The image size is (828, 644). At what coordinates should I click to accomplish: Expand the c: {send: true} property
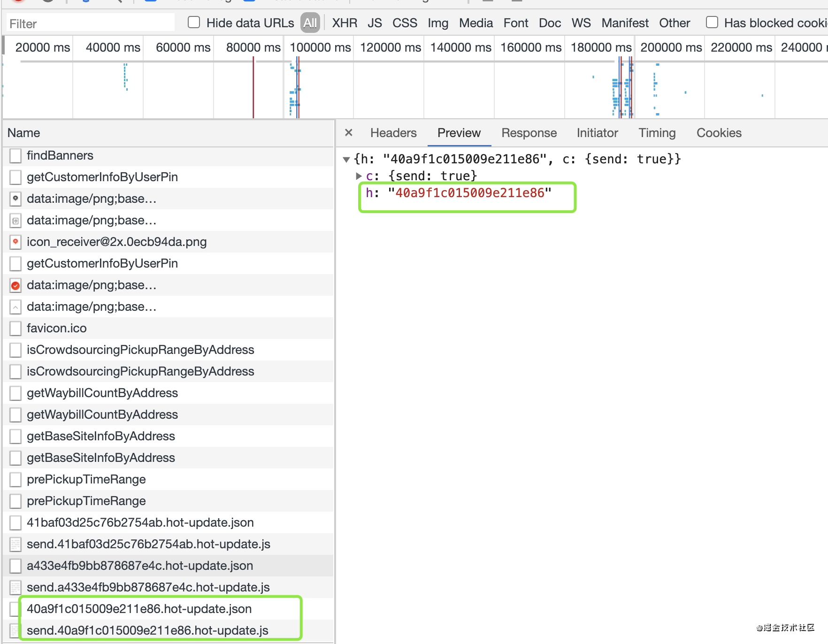359,176
